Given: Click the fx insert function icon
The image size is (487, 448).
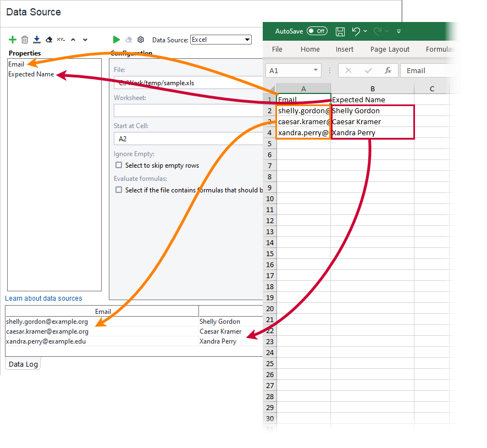Looking at the screenshot, I should (388, 70).
